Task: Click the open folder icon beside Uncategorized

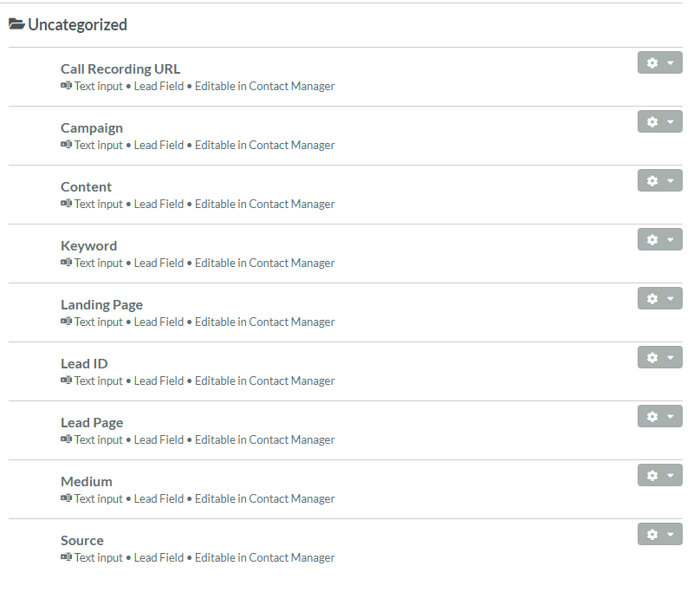Action: click(x=16, y=24)
